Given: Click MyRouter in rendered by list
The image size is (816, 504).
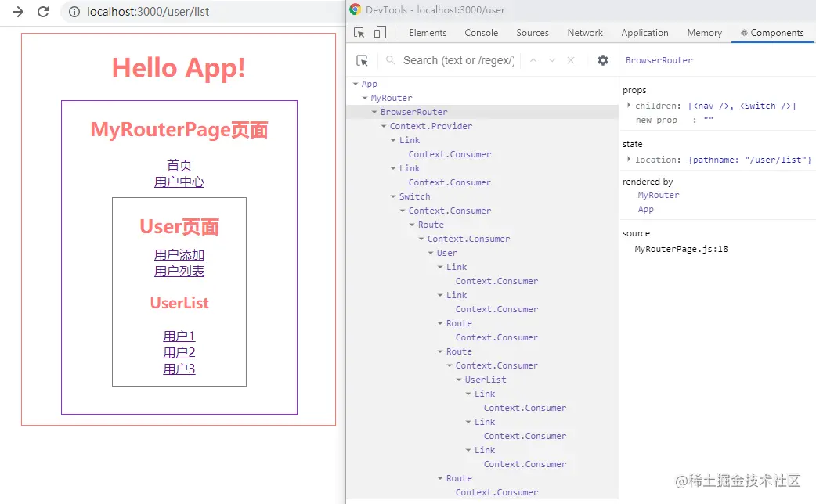Looking at the screenshot, I should [x=659, y=195].
